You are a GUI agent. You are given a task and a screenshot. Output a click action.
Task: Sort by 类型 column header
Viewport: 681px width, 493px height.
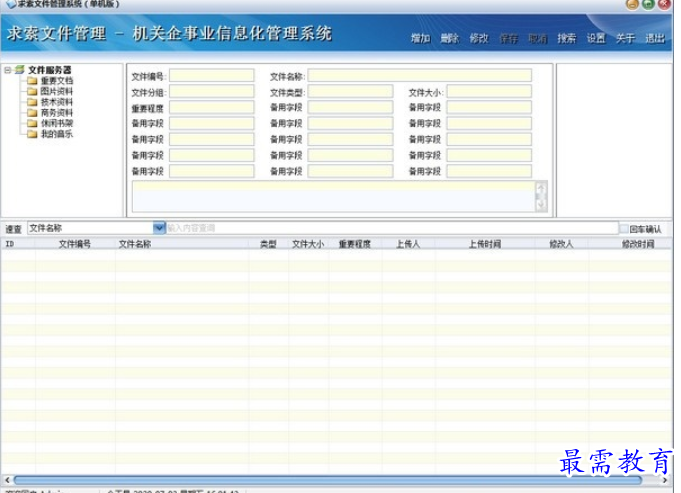pos(268,244)
